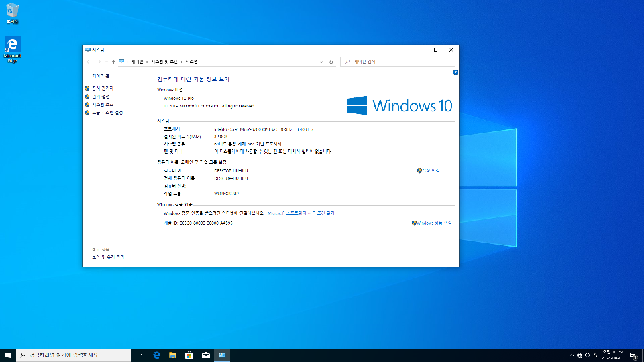
Task: Click the Up arrow to parent folder
Action: point(113,62)
